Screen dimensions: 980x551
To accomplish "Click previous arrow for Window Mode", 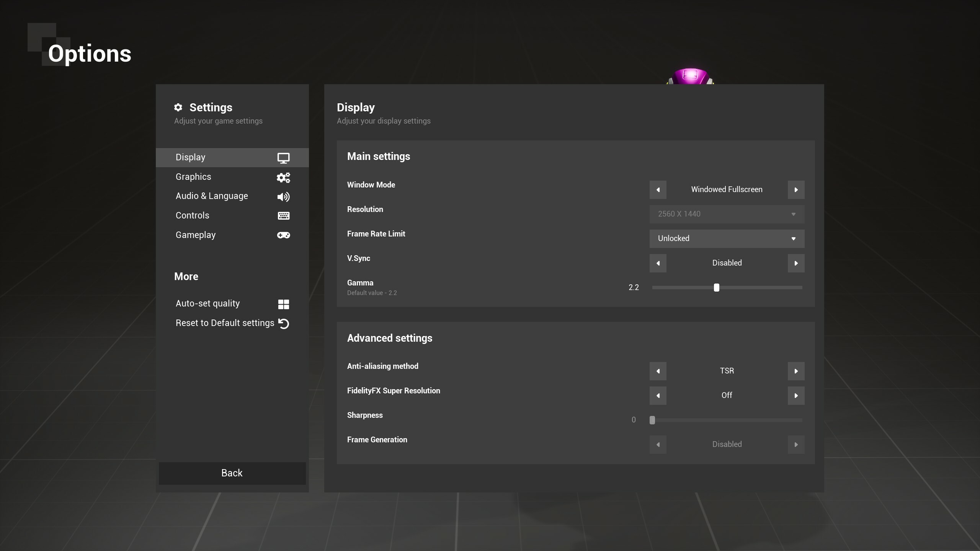I will [658, 190].
